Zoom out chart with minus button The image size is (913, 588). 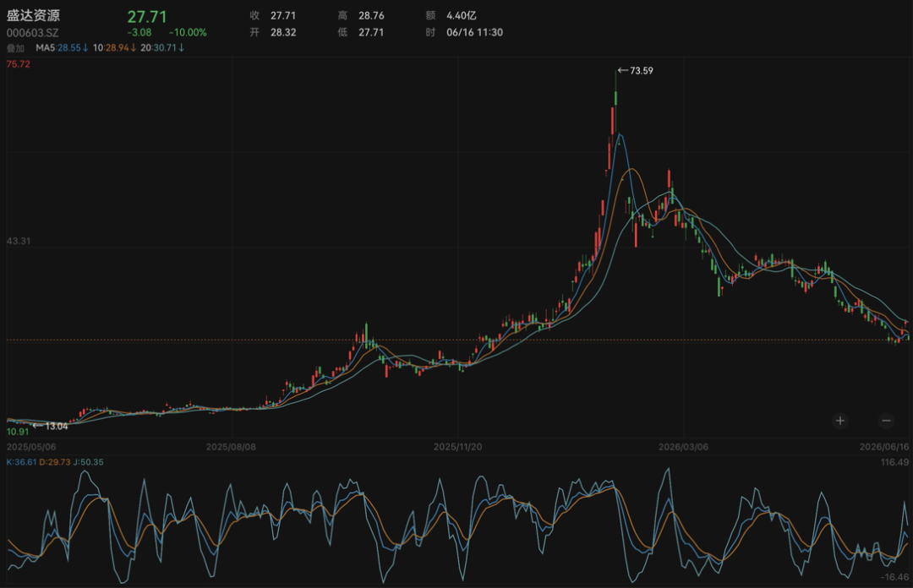(886, 421)
